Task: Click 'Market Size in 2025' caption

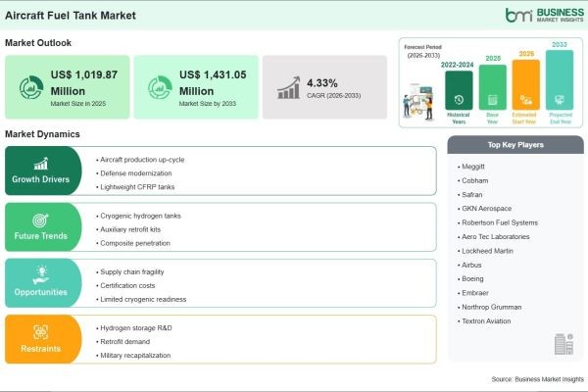Action: tap(78, 104)
